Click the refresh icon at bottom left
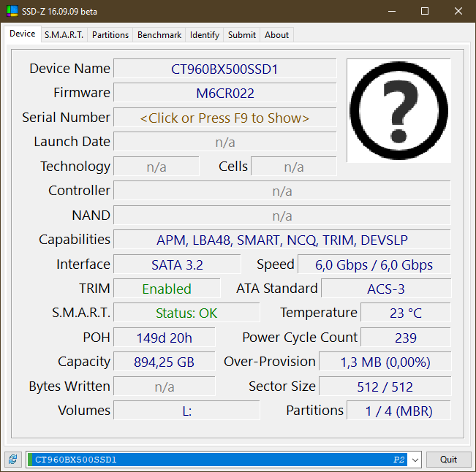 click(x=12, y=460)
